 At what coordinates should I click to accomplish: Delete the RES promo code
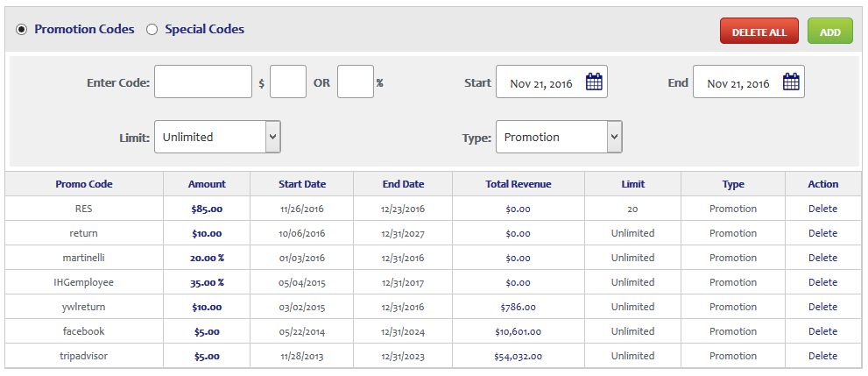tap(822, 209)
